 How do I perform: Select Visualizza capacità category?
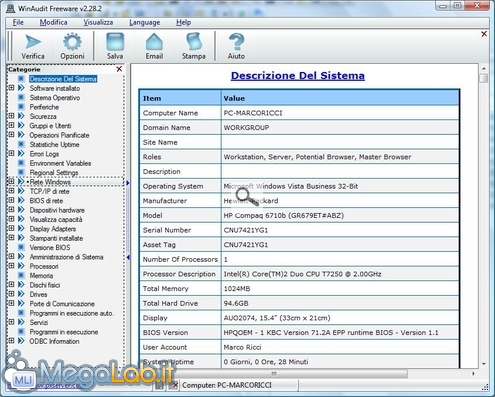click(x=56, y=219)
